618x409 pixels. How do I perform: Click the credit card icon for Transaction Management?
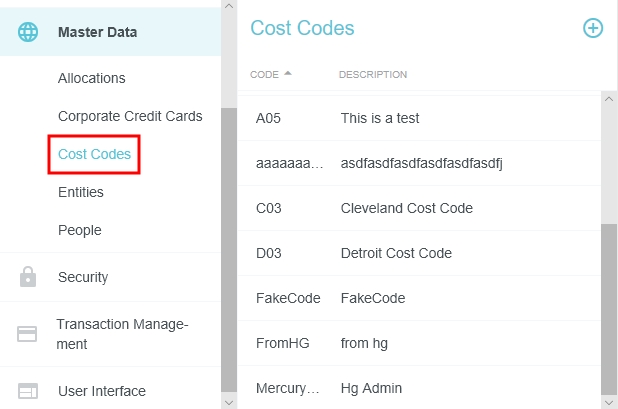pos(28,334)
